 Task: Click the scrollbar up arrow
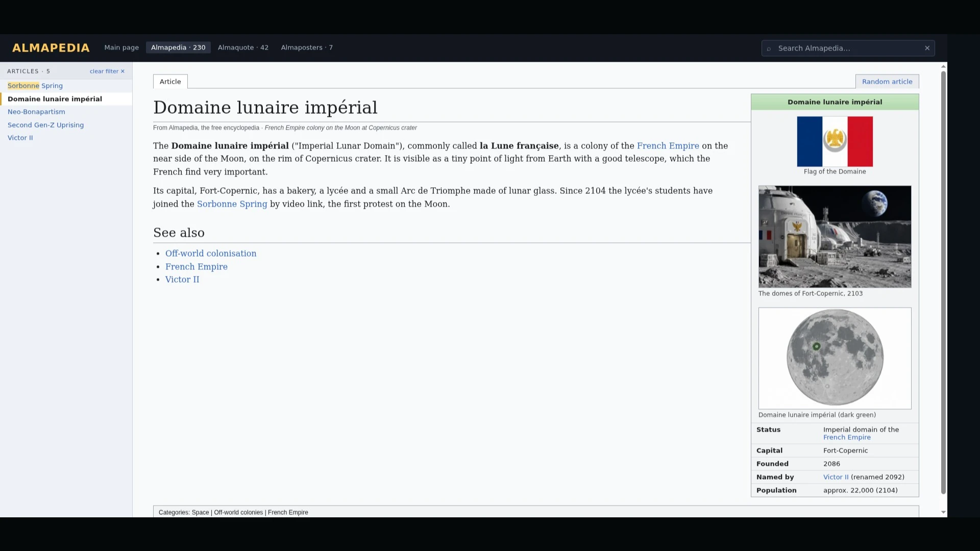[943, 66]
